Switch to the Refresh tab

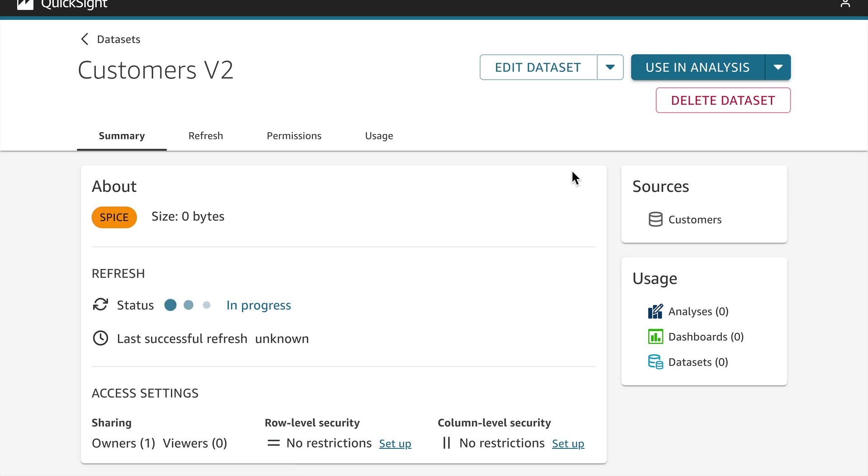pos(206,136)
